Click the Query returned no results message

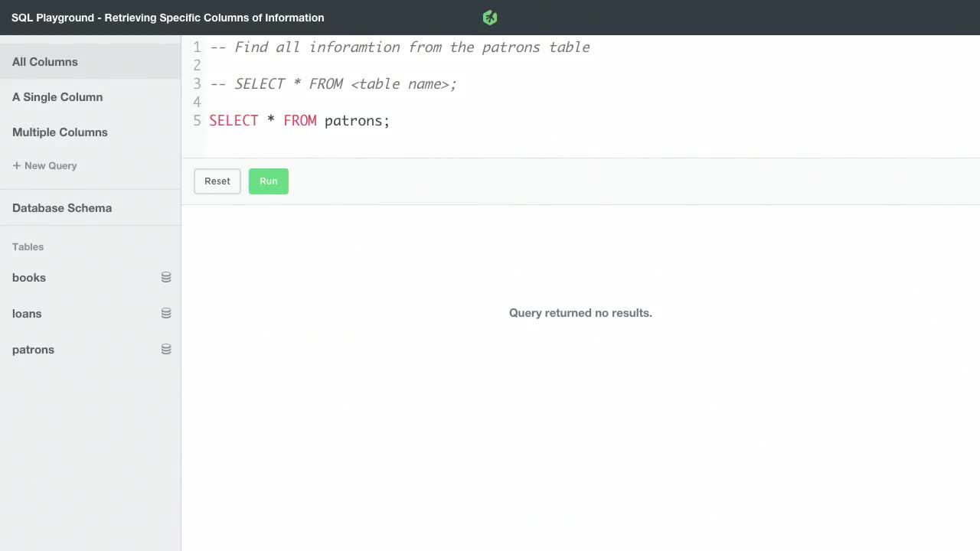[580, 312]
